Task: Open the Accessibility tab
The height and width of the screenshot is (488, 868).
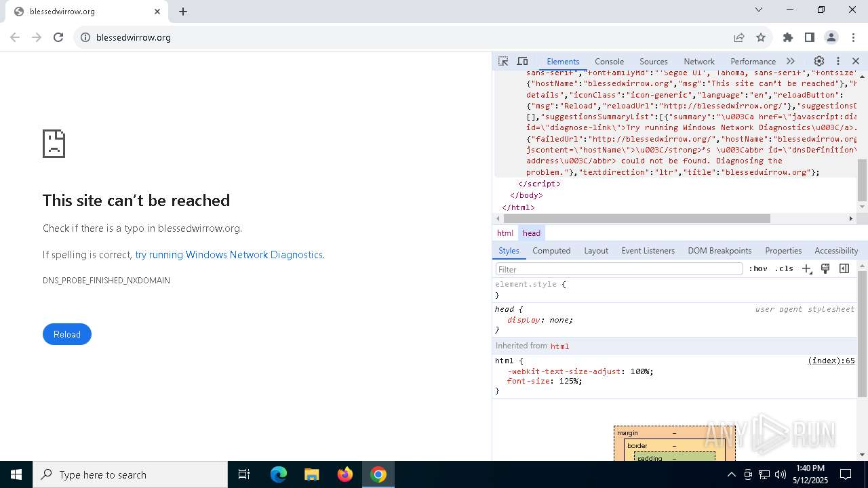Action: [x=836, y=250]
